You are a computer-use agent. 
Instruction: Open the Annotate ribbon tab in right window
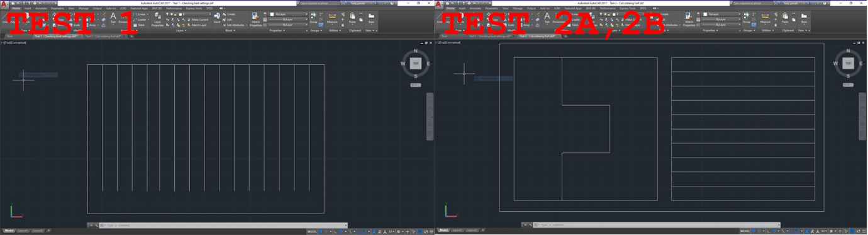475,8
